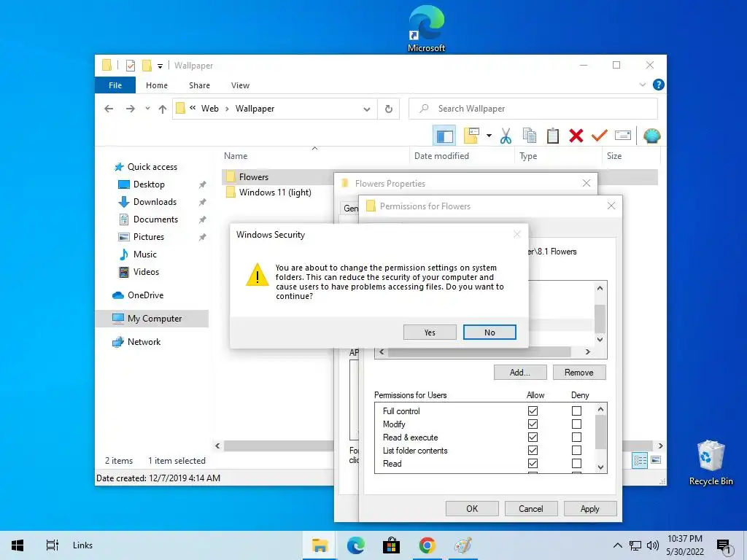Click OK in Permissions for Flowers
This screenshot has height=560, width=747.
pos(472,508)
